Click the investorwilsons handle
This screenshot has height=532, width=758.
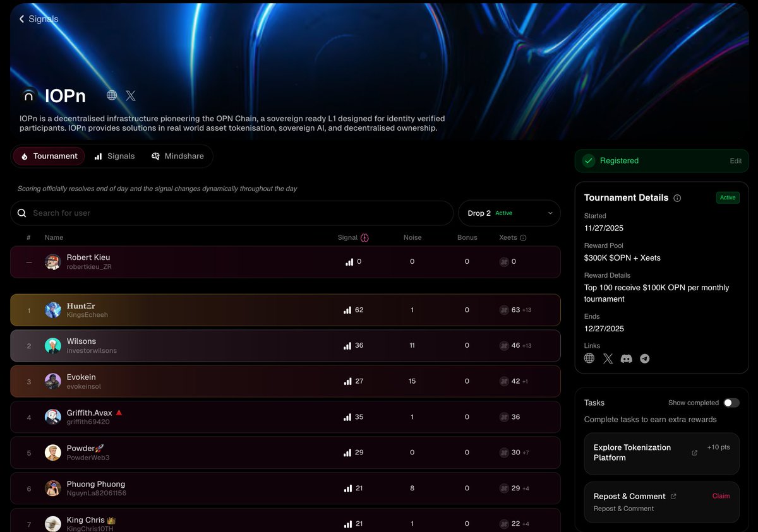pos(92,351)
